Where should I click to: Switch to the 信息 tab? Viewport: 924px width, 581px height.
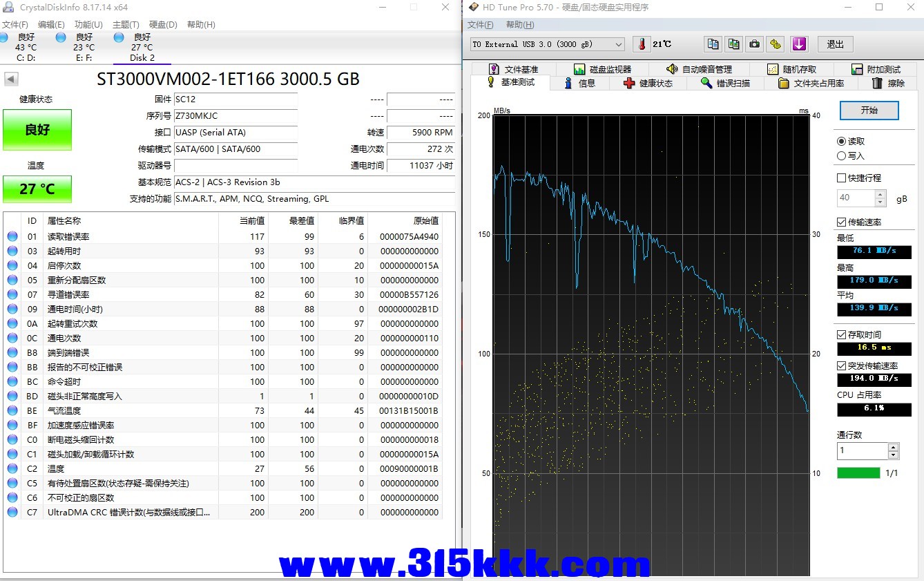[x=579, y=83]
